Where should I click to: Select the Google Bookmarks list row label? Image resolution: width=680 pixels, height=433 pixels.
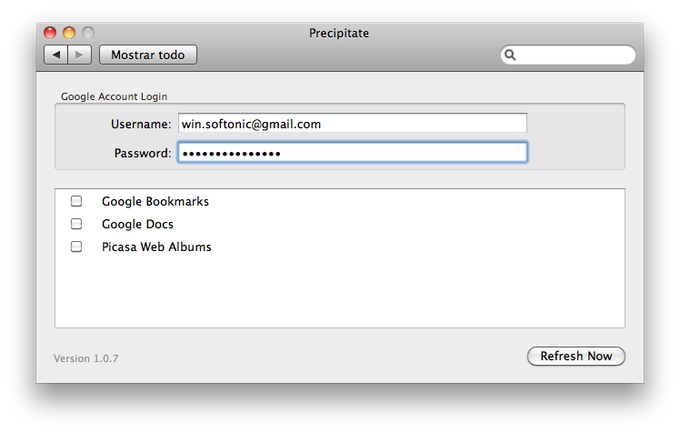tap(155, 201)
